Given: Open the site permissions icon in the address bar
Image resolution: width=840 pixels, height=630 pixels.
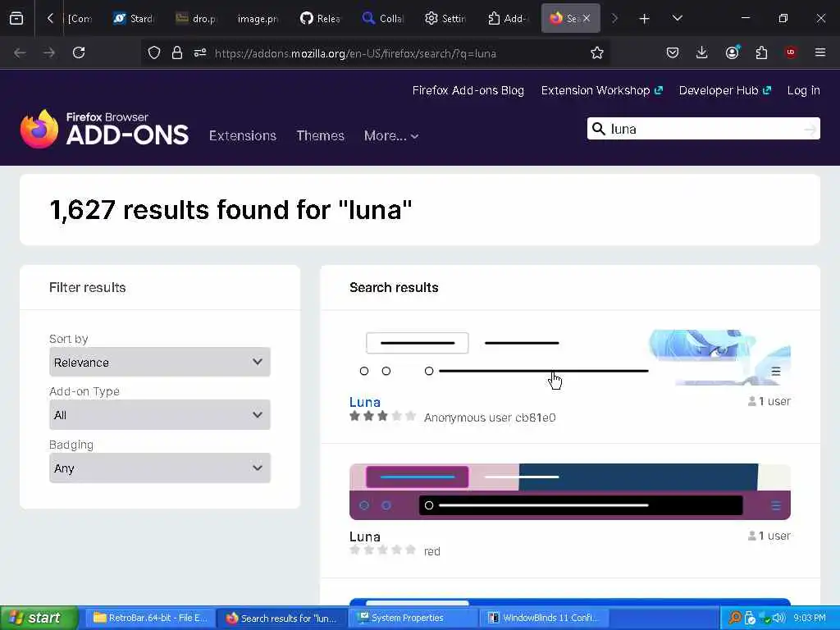Looking at the screenshot, I should pos(200,52).
